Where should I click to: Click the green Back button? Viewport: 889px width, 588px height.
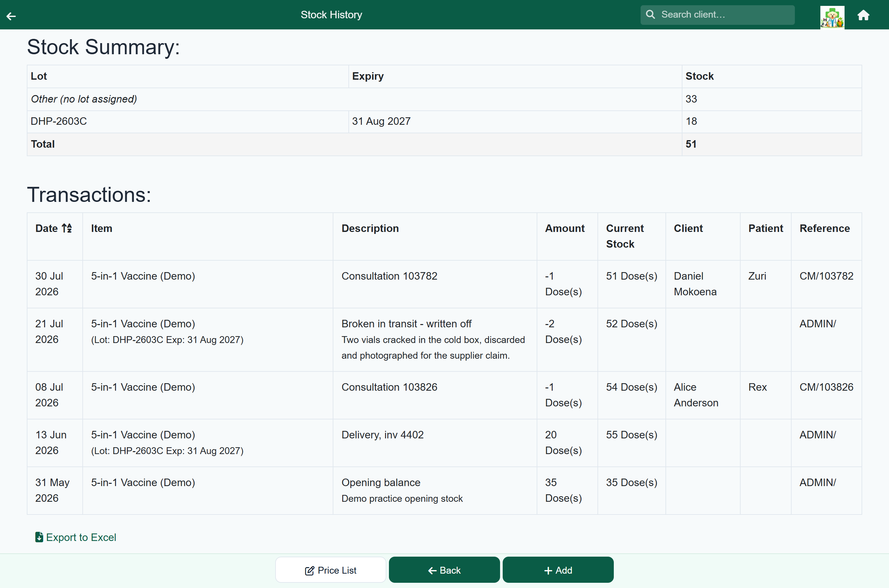tap(444, 570)
